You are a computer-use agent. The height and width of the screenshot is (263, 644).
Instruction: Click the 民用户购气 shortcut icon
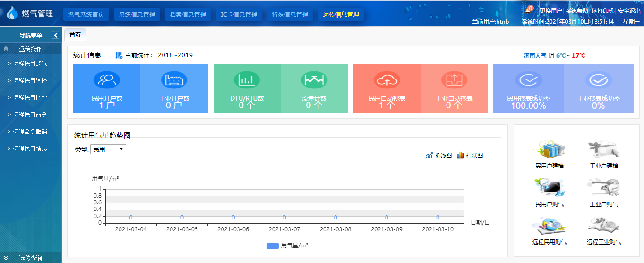[x=549, y=188]
